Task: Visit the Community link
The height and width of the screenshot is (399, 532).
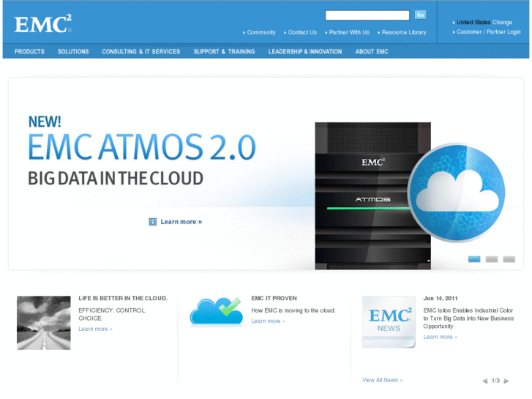Action: (261, 32)
